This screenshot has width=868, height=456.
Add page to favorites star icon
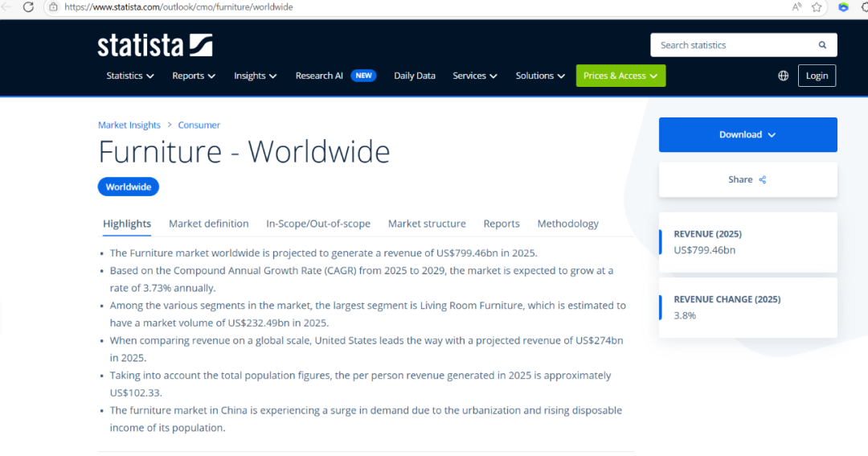(x=817, y=7)
